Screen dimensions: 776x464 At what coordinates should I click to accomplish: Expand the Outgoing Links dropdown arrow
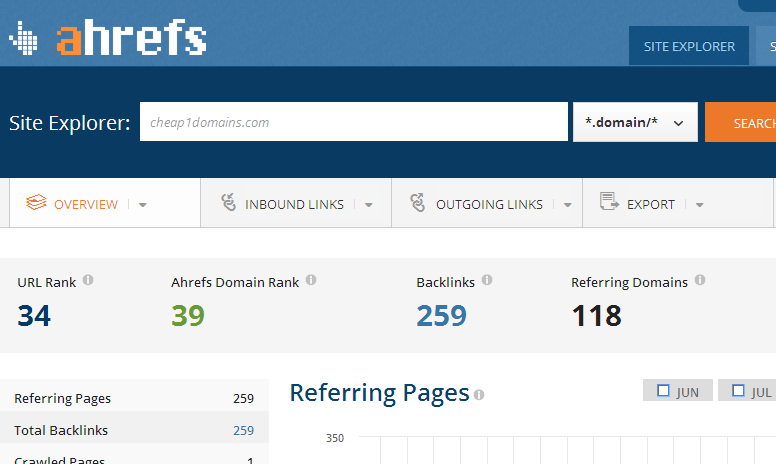[x=568, y=205]
